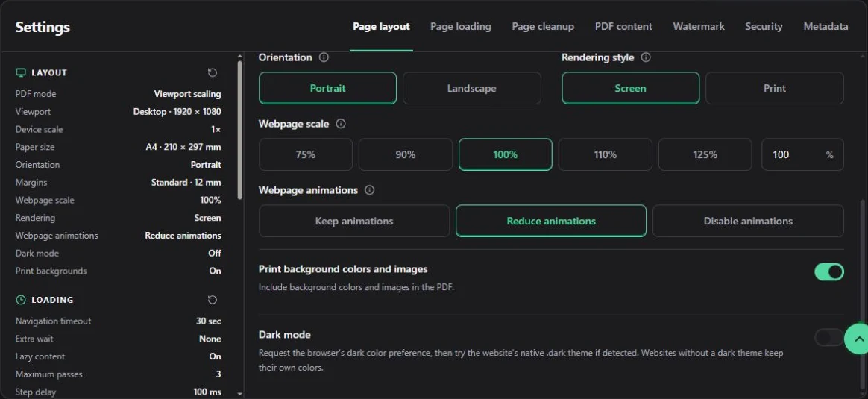Viewport: 868px width, 399px height.
Task: Click the Maximum passes row
Action: tap(118, 374)
